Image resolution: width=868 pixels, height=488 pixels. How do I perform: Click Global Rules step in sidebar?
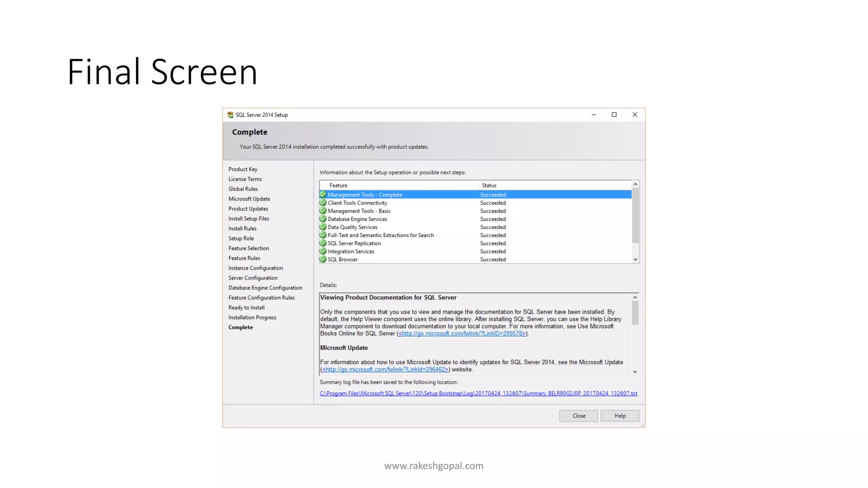(x=243, y=189)
